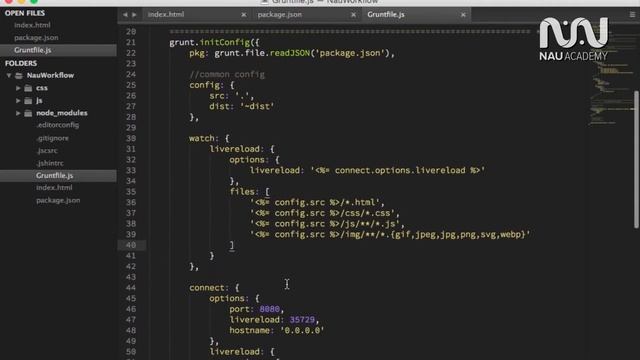Click line number 21 in gutter
The height and width of the screenshot is (360, 640).
[x=131, y=42]
